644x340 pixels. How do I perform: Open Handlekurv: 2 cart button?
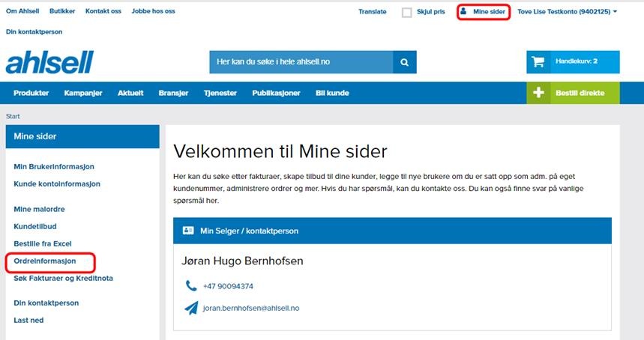[573, 62]
